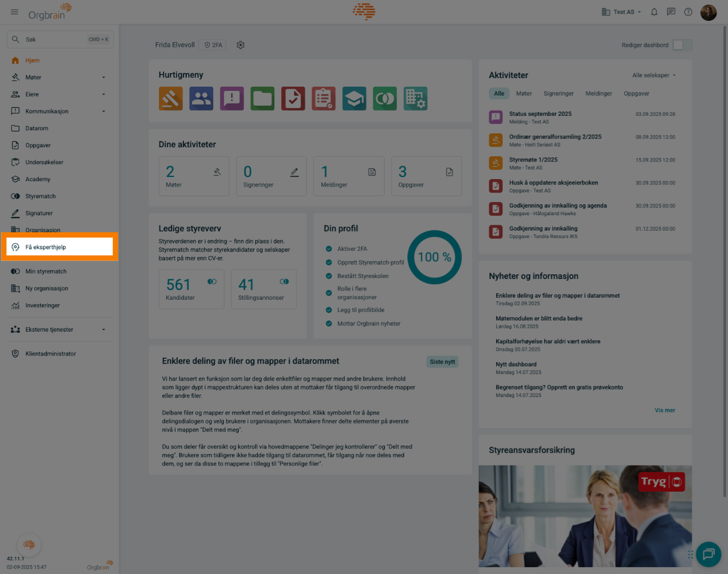Open the Academy graduation cap shortcut in Hurtigmeny
The height and width of the screenshot is (574, 728).
[x=354, y=98]
